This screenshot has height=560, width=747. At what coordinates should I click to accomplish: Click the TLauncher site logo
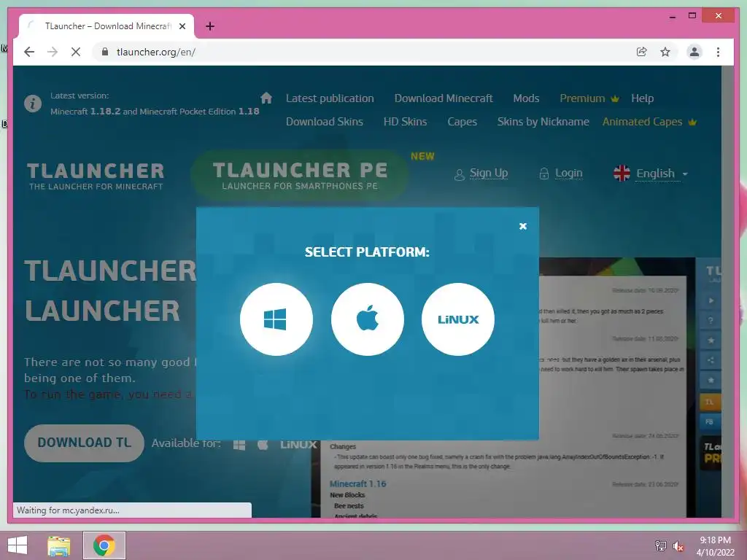point(96,176)
